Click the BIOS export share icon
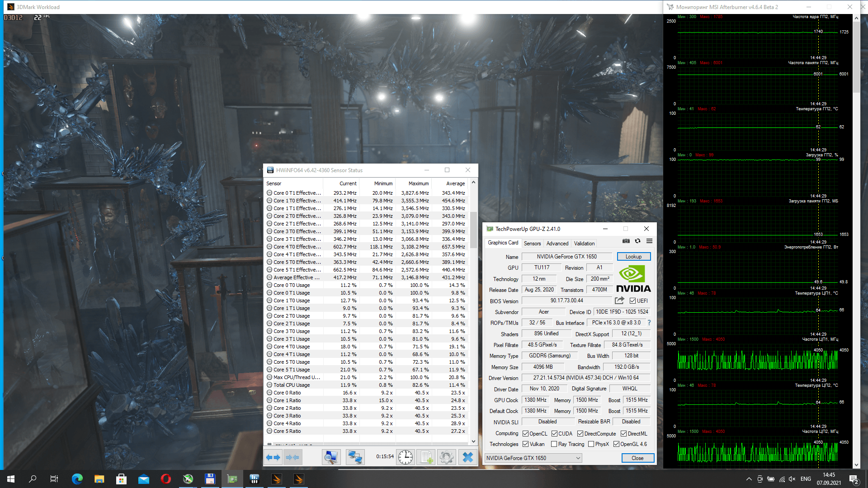This screenshot has width=868, height=488. 619,300
